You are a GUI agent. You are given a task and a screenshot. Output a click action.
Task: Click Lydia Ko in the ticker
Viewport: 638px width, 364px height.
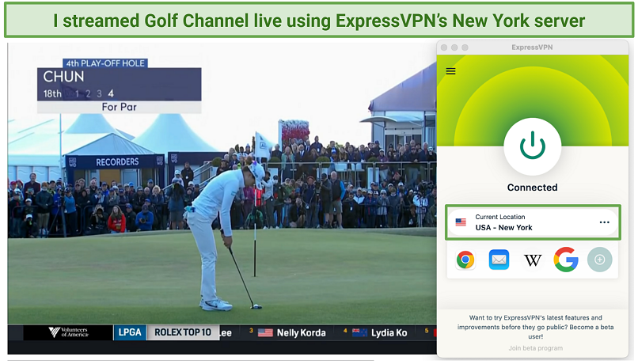click(x=389, y=332)
